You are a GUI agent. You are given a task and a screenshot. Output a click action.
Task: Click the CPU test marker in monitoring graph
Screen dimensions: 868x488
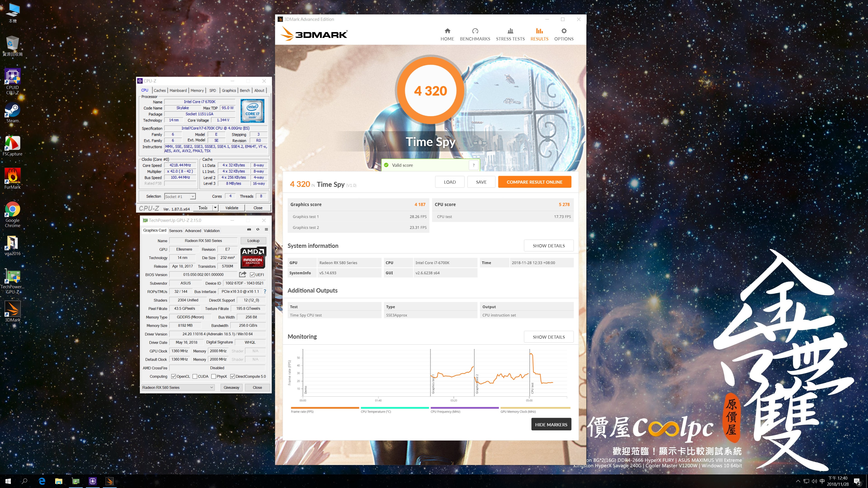click(x=532, y=387)
